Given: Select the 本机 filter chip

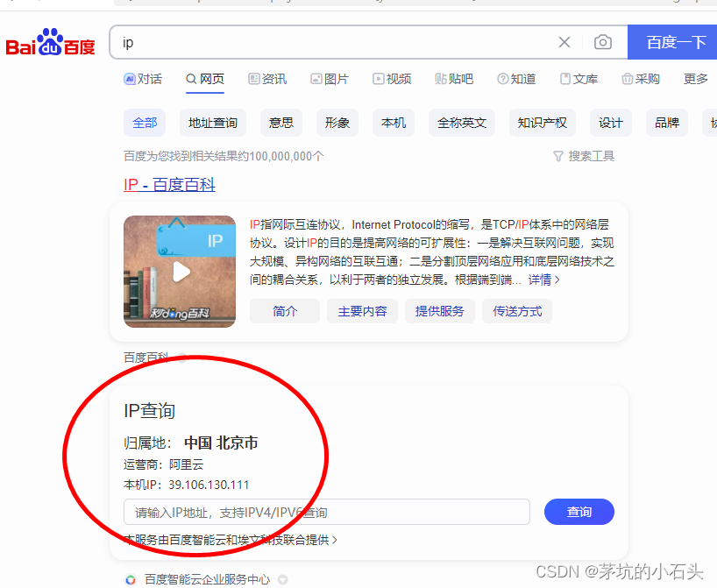Looking at the screenshot, I should tap(394, 123).
